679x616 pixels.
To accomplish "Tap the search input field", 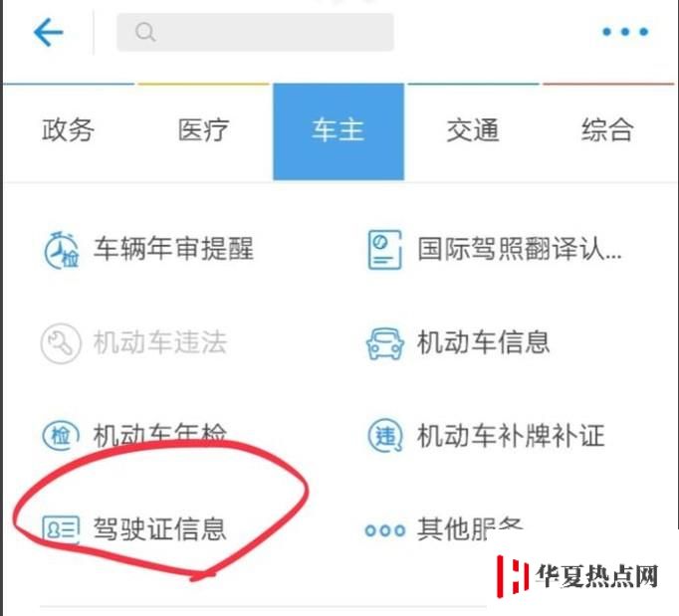I will (x=255, y=32).
